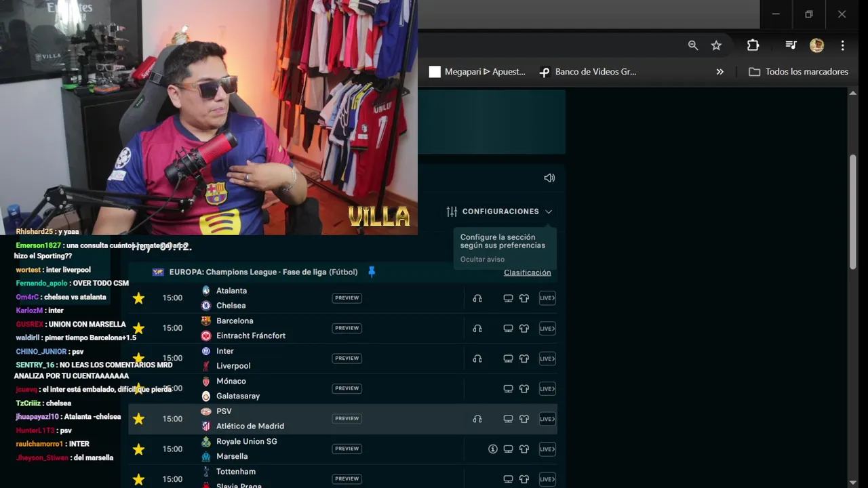Open lineups shirt icon for Mónaco match
The height and width of the screenshot is (488, 868).
[524, 388]
